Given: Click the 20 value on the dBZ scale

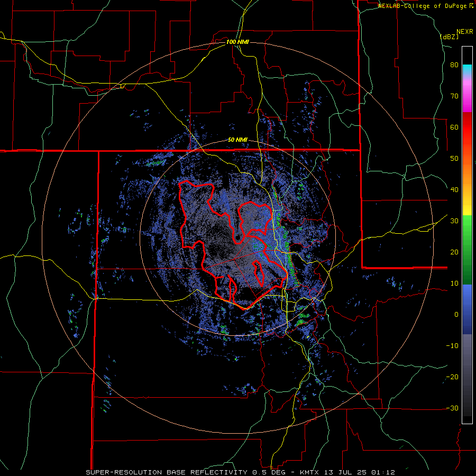Looking at the screenshot, I should point(454,252).
